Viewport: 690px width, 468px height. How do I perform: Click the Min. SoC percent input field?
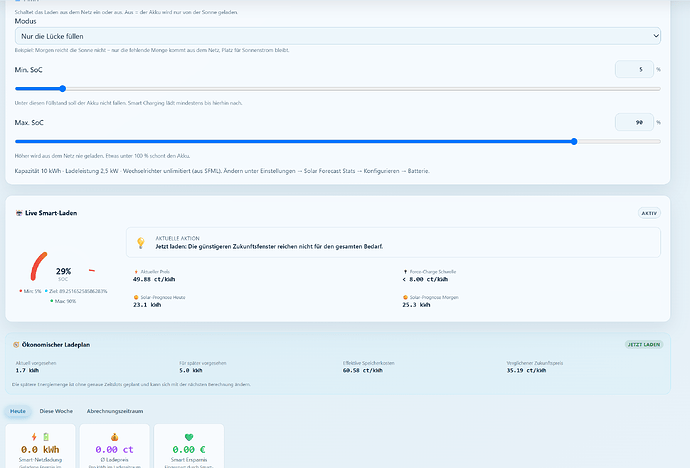pos(634,69)
